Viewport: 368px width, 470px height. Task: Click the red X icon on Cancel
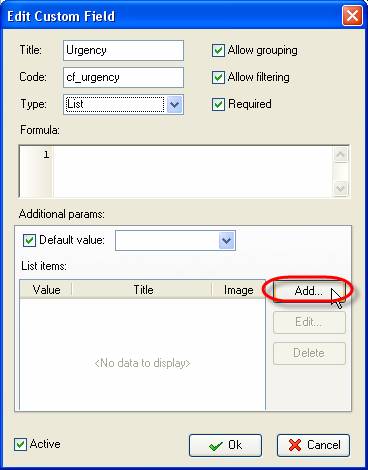295,445
